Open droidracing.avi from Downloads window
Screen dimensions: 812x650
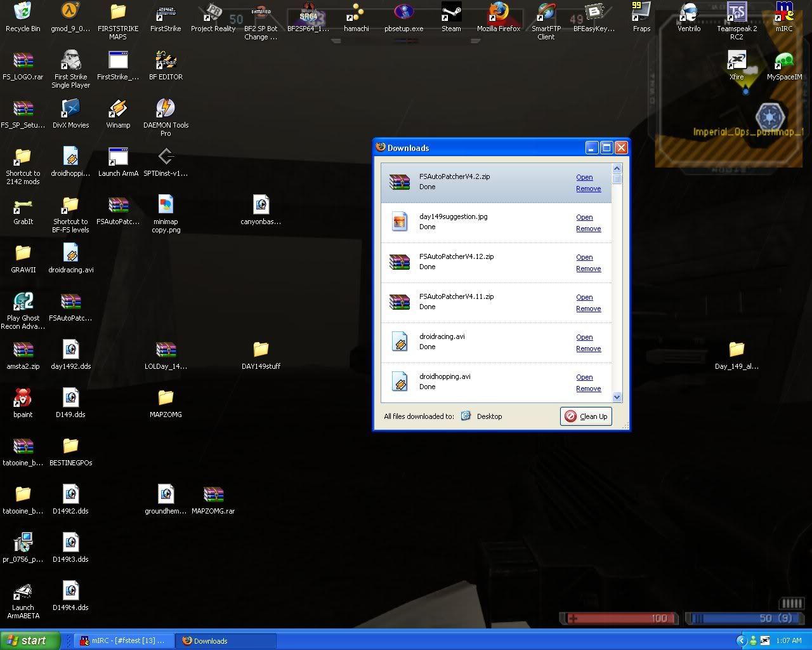(x=584, y=338)
